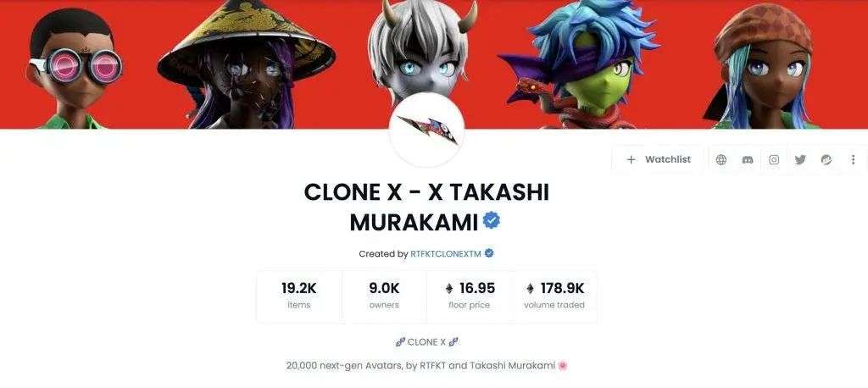The width and height of the screenshot is (868, 388).
Task: Click the conical hat avatar in banner
Action: [247, 64]
